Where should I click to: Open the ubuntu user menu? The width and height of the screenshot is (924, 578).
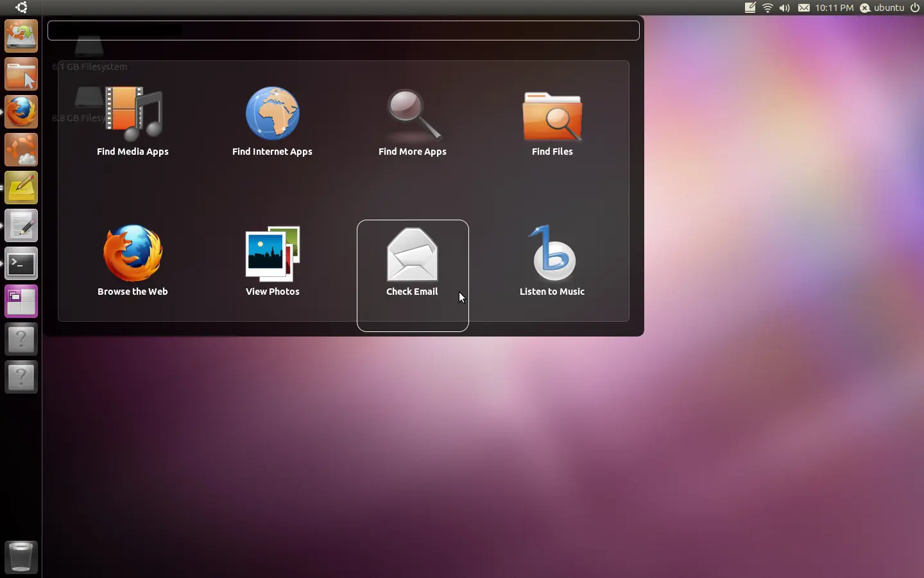[x=882, y=8]
